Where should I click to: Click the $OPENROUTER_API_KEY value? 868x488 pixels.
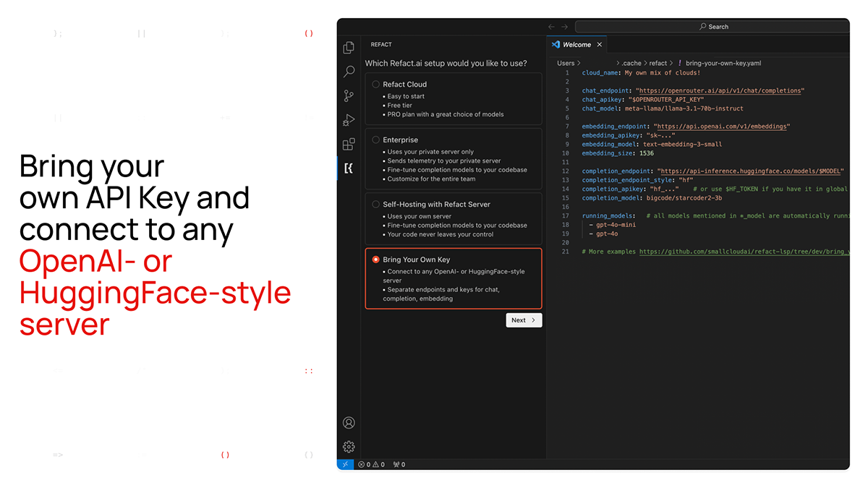(x=667, y=100)
